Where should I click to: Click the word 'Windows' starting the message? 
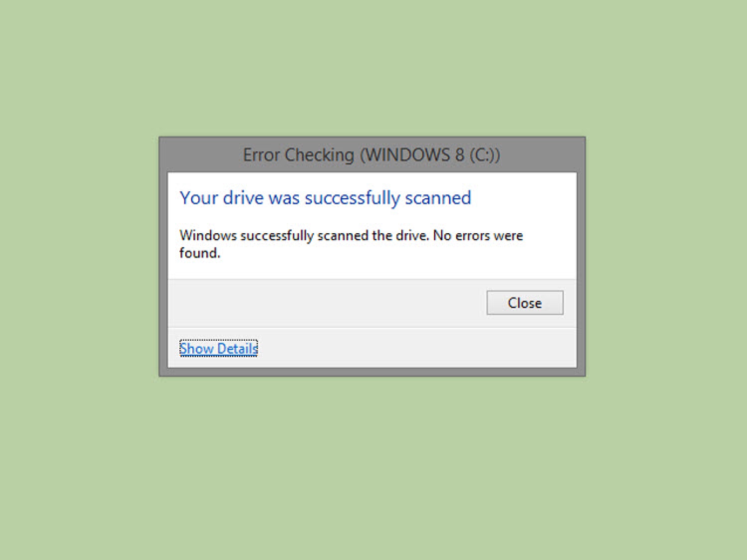point(208,235)
